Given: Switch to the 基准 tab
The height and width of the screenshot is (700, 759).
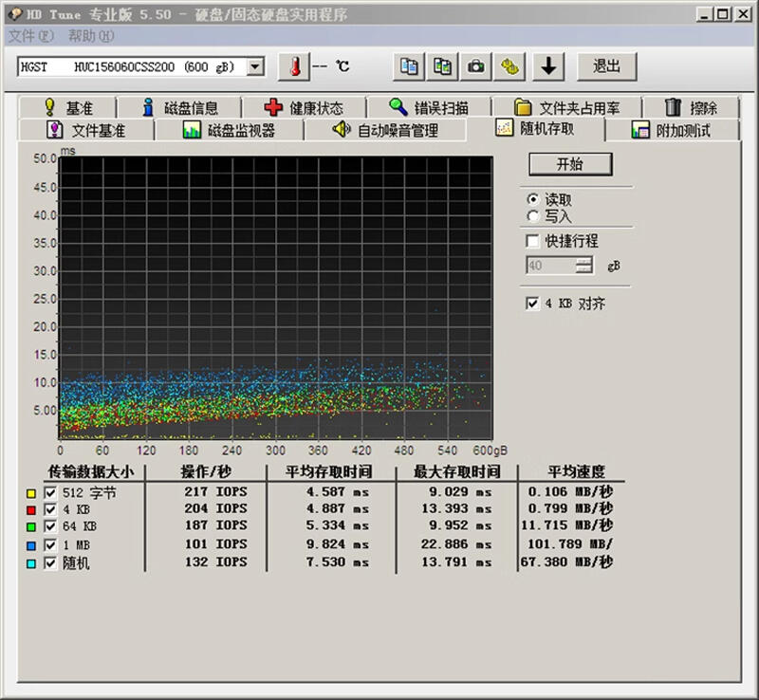Looking at the screenshot, I should (x=68, y=107).
